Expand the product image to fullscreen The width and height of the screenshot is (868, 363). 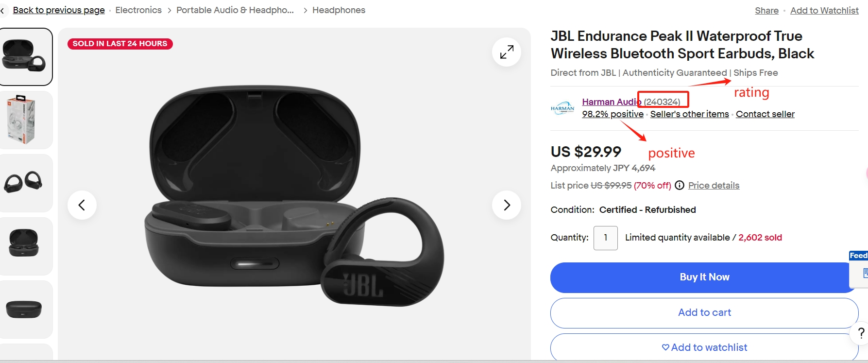507,52
